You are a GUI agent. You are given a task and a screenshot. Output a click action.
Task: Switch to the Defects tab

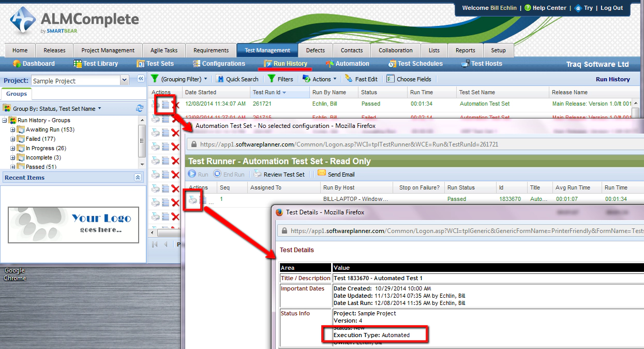[x=315, y=50]
